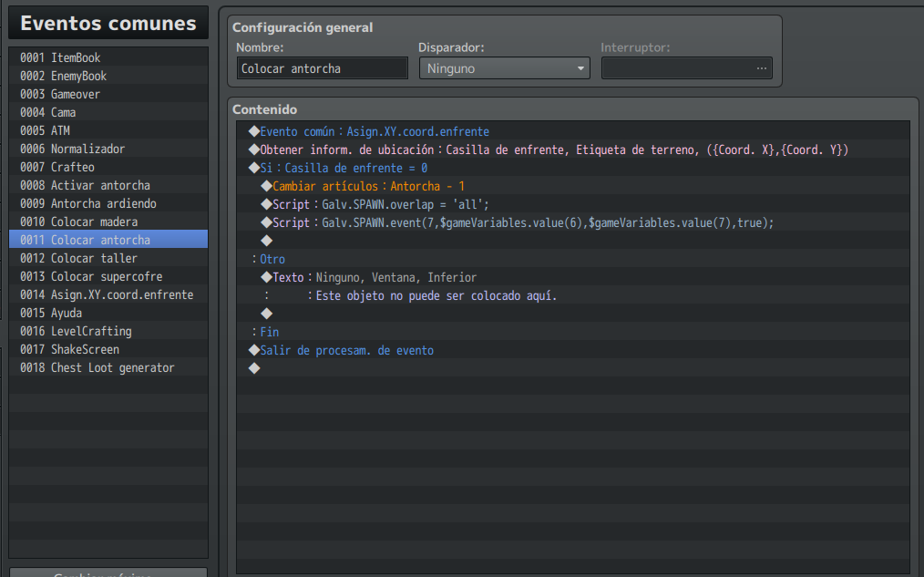Select the Script Galv.SPAWN.overlap line
924x577 pixels.
click(x=573, y=204)
